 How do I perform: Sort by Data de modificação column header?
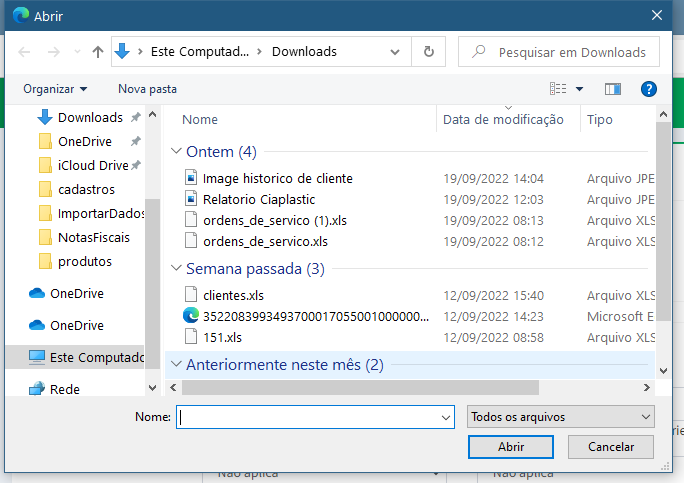point(503,120)
